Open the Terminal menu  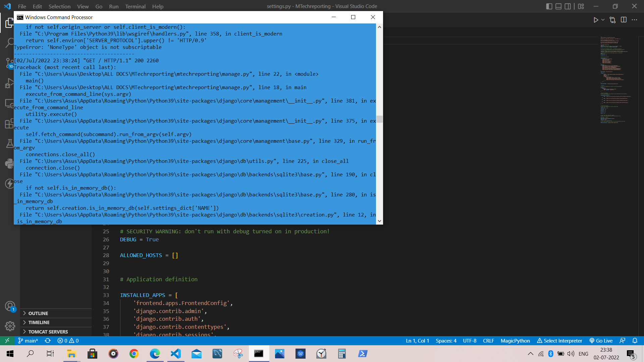[x=135, y=6]
